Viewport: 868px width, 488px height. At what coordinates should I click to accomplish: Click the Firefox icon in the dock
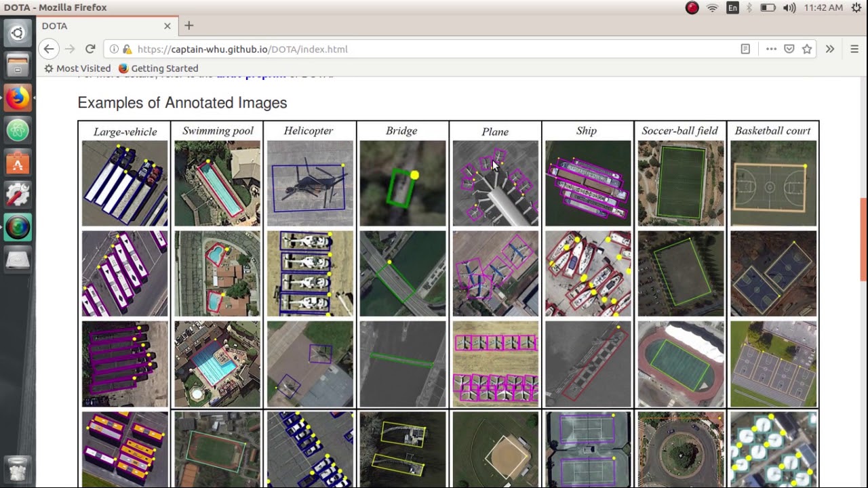[18, 98]
